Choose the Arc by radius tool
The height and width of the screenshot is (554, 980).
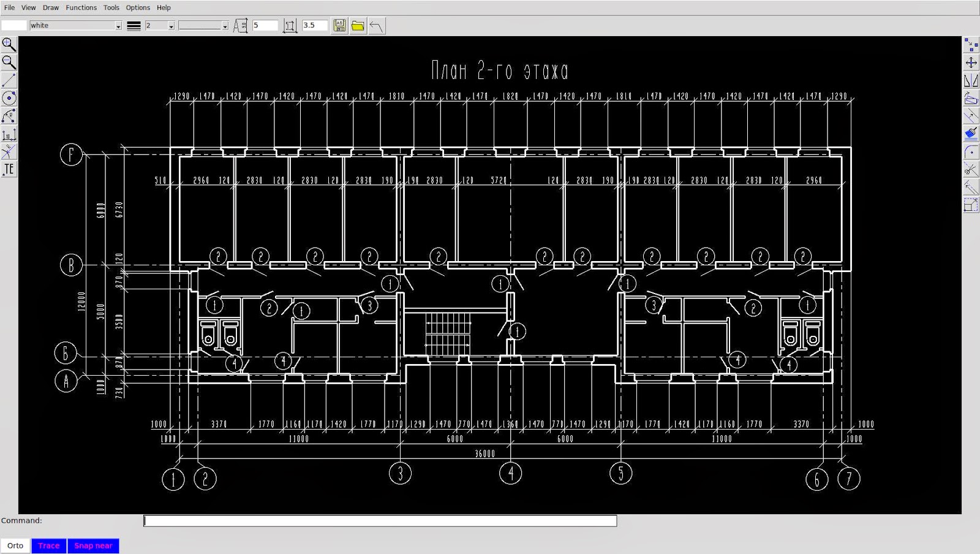pyautogui.click(x=9, y=116)
